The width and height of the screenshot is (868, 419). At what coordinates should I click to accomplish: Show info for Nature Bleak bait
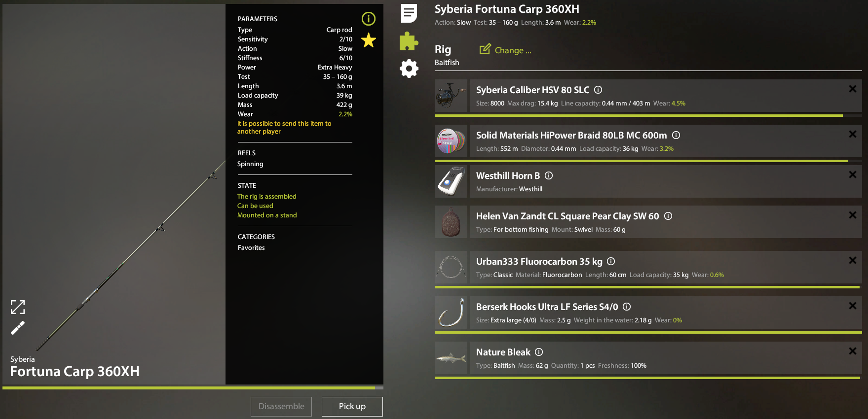click(539, 352)
